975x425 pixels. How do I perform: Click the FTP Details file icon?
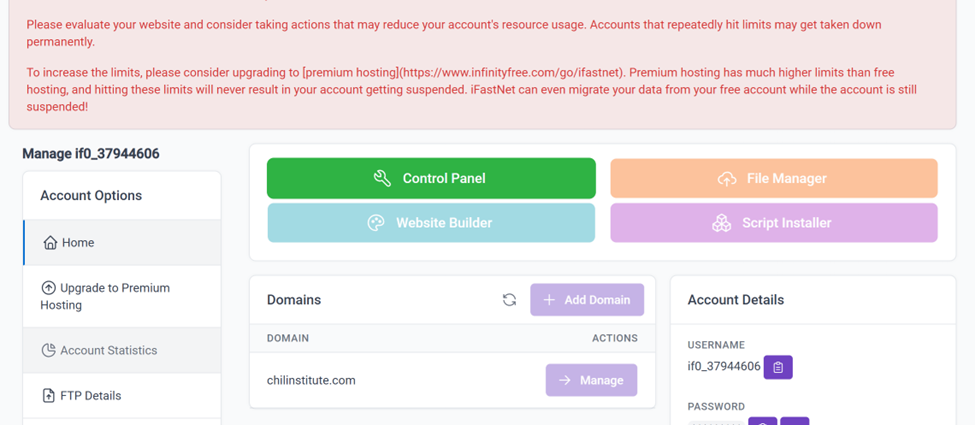(48, 396)
